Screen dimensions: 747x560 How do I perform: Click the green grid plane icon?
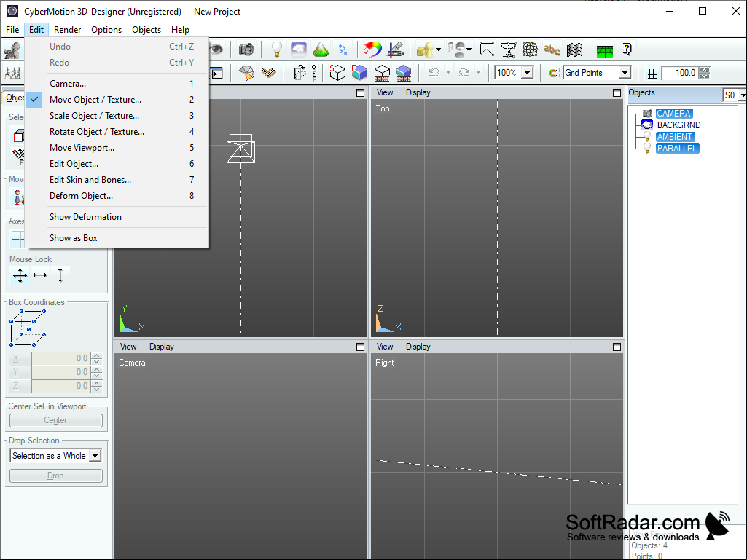click(x=604, y=50)
